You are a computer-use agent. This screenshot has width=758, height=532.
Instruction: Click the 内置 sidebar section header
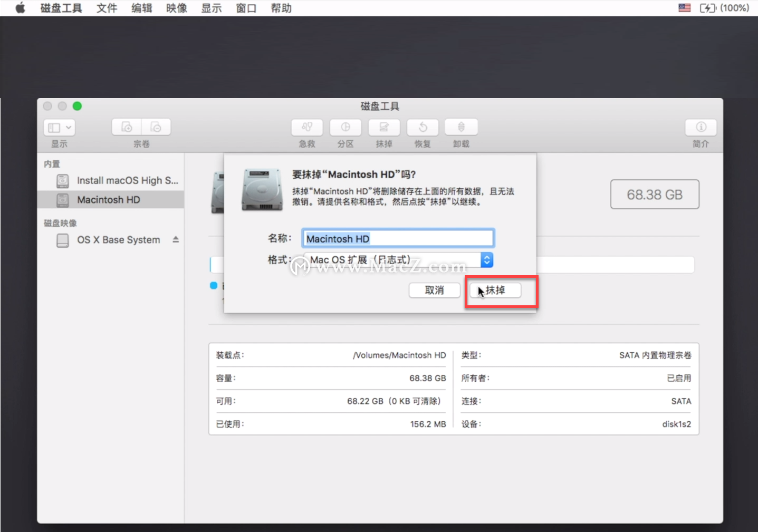52,164
